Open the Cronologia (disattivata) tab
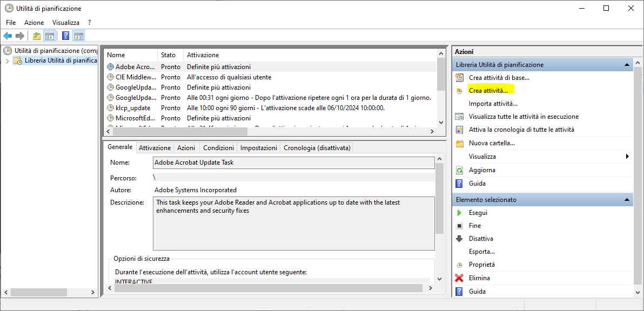644x311 pixels. pos(316,148)
